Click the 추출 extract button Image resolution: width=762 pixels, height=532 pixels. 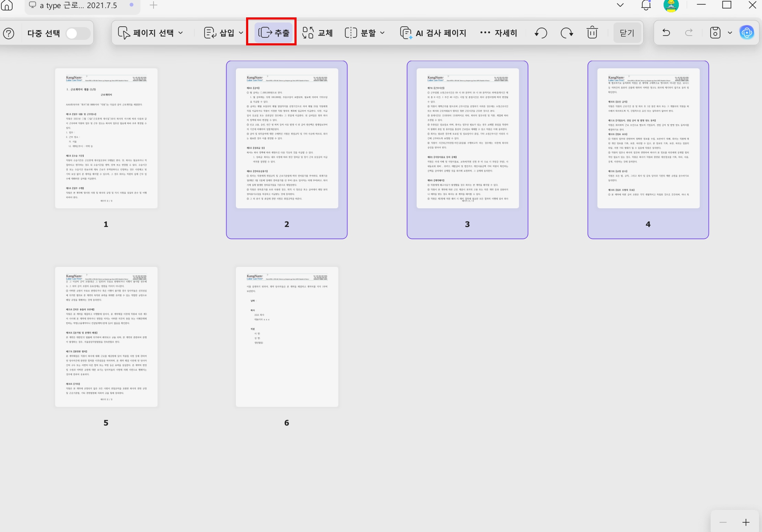(x=274, y=33)
